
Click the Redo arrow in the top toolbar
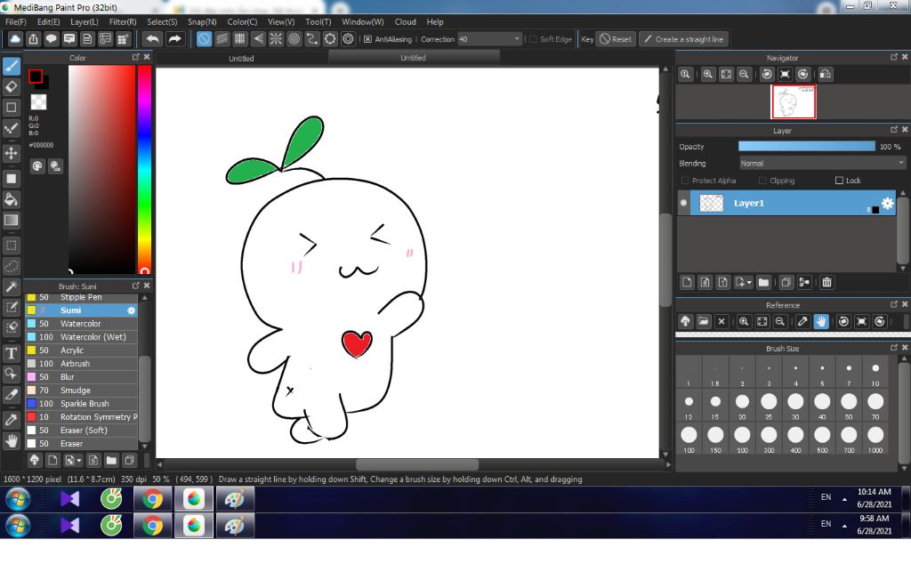(174, 39)
